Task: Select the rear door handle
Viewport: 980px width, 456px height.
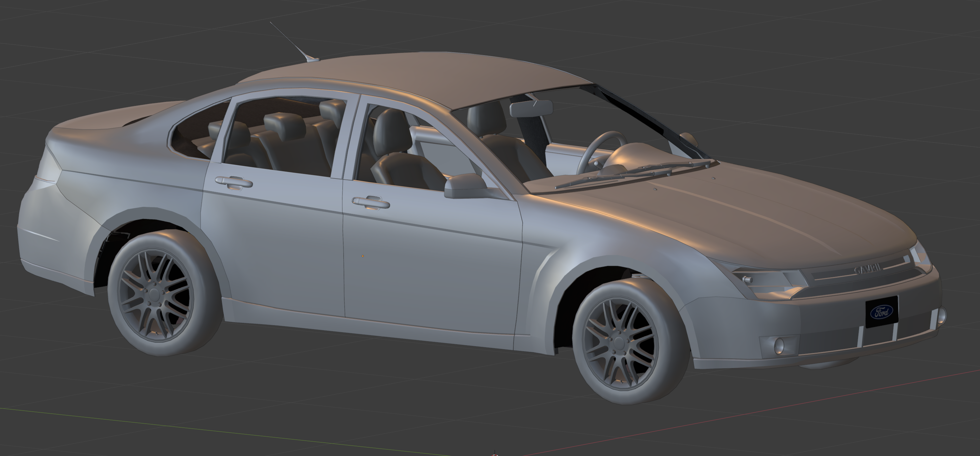Action: coord(234,182)
